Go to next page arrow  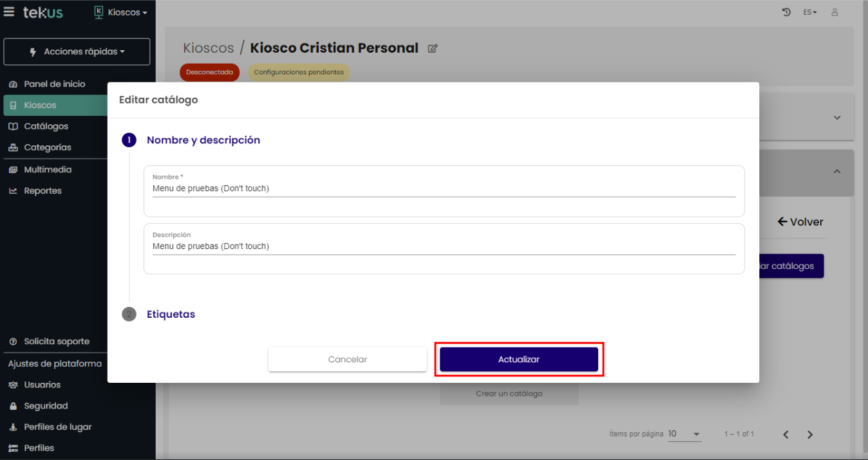pyautogui.click(x=810, y=434)
